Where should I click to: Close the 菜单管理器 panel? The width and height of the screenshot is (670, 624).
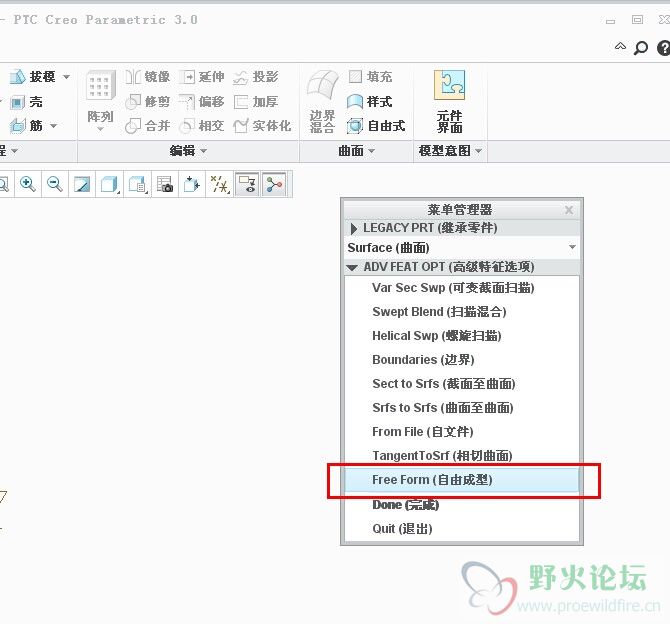[x=569, y=210]
